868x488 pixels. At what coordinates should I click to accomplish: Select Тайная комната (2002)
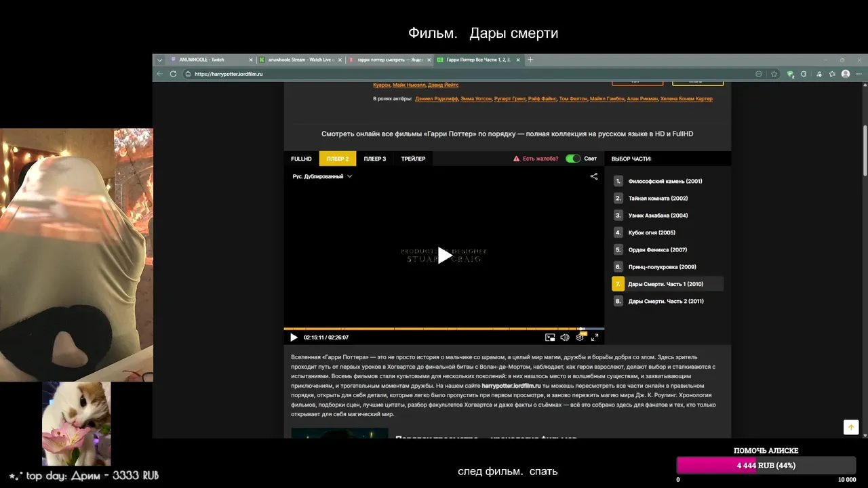click(658, 198)
